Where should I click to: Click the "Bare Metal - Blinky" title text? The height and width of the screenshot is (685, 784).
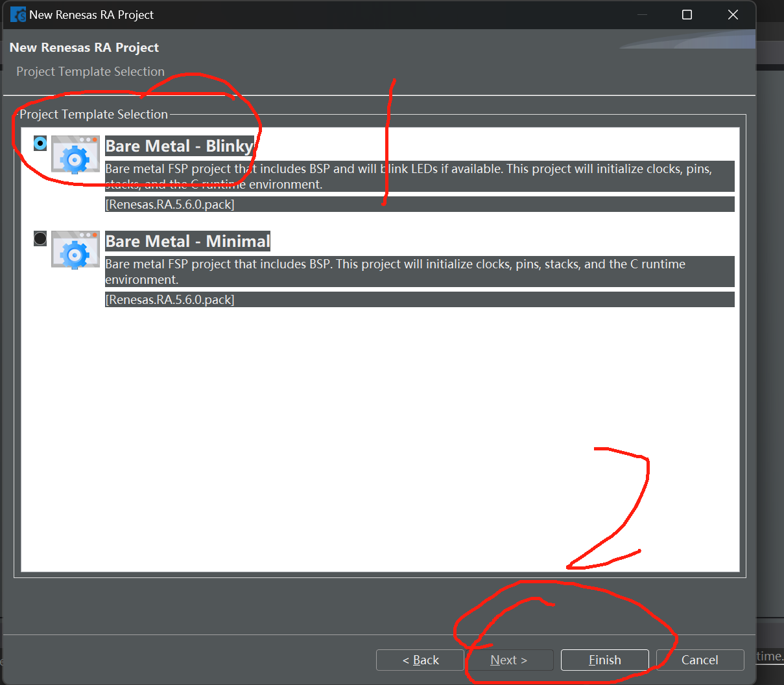tap(179, 146)
